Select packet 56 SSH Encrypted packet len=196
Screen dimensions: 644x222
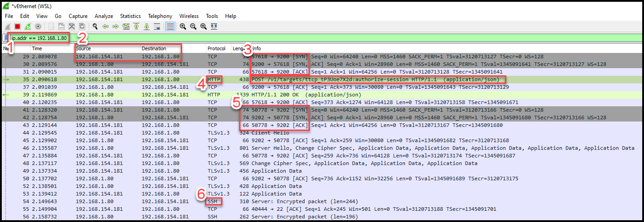tap(322, 217)
